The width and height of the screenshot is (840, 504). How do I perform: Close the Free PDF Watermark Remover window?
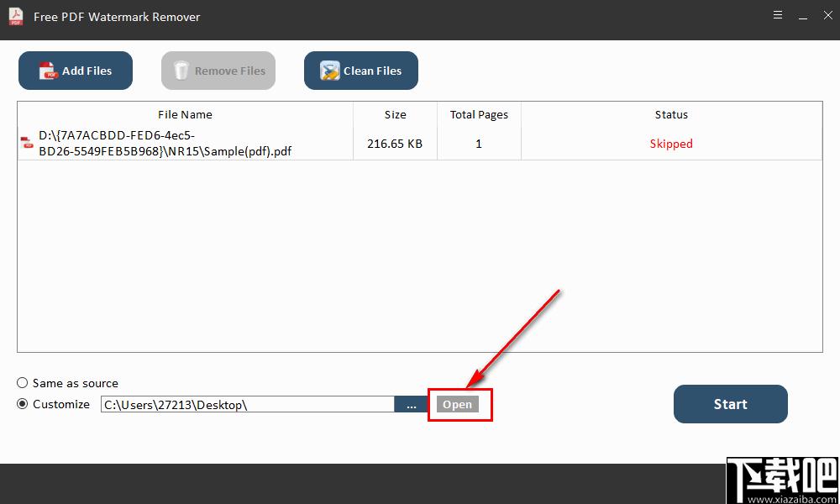coord(827,15)
